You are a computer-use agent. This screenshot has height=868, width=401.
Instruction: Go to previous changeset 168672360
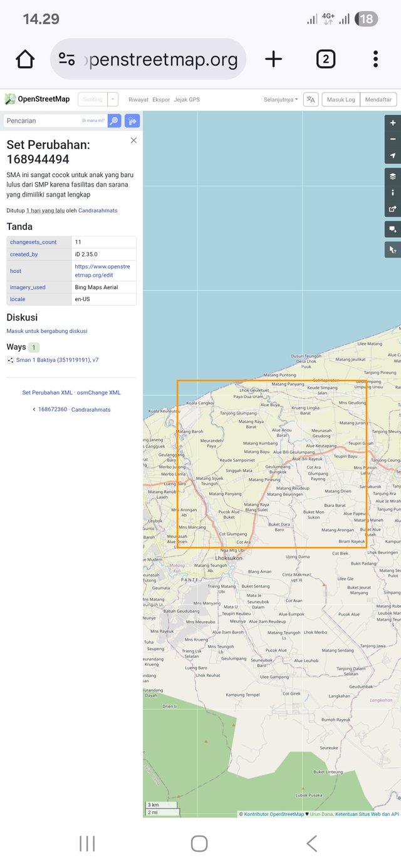(x=50, y=410)
